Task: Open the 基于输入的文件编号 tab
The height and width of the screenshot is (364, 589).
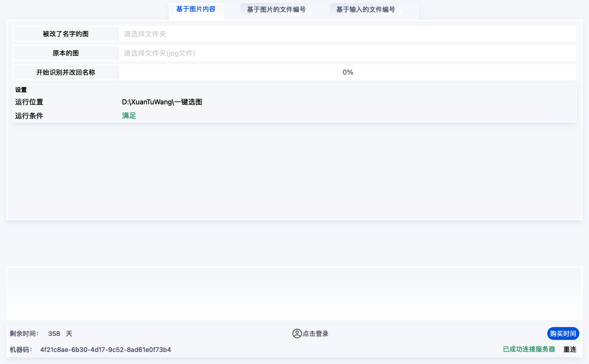Action: tap(366, 10)
